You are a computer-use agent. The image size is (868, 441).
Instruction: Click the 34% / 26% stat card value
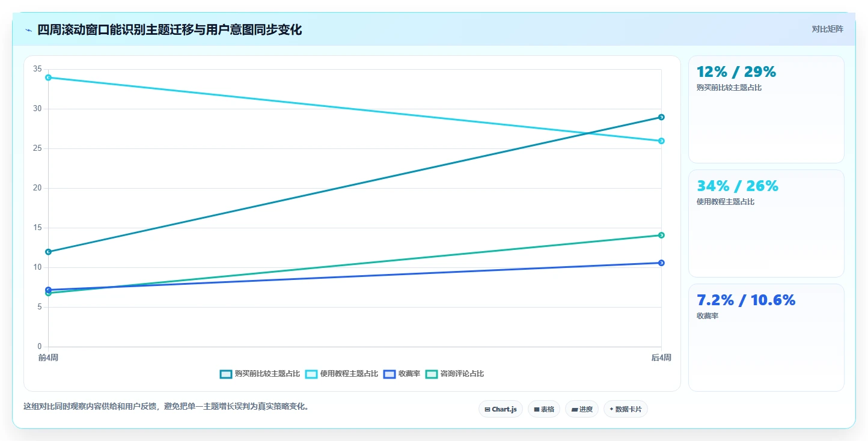click(x=738, y=186)
